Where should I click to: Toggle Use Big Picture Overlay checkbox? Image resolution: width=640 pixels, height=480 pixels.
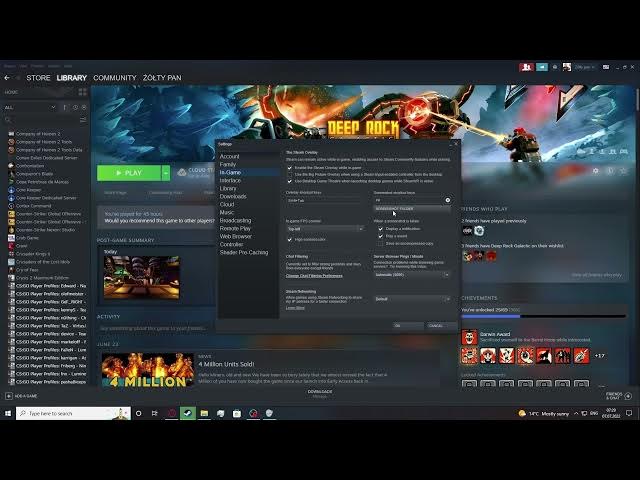pos(290,174)
